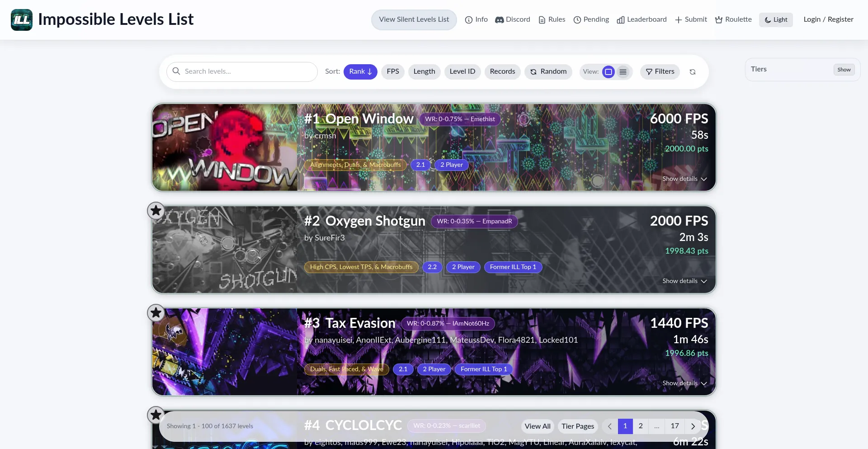Click the High CPS, Lowest TPS tag
The height and width of the screenshot is (449, 868).
tap(361, 267)
